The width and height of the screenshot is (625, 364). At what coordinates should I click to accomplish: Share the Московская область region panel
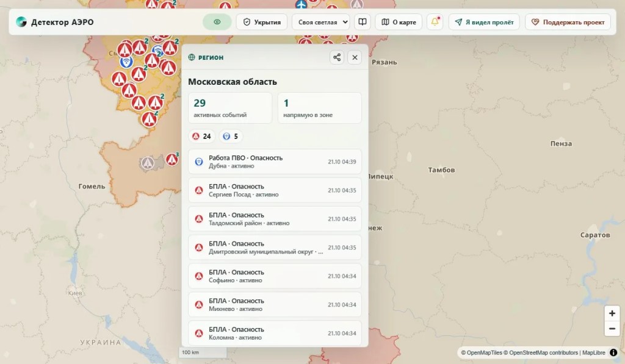337,57
